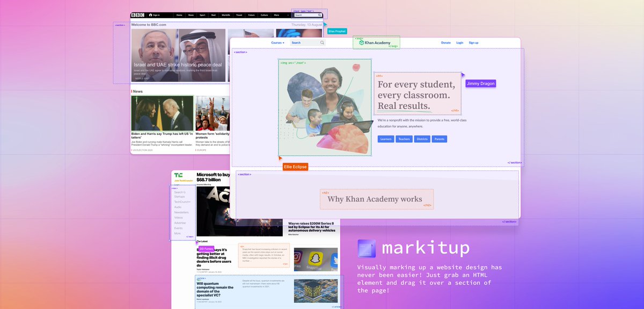Open Videos in TechCrunch sidebar

point(179,218)
